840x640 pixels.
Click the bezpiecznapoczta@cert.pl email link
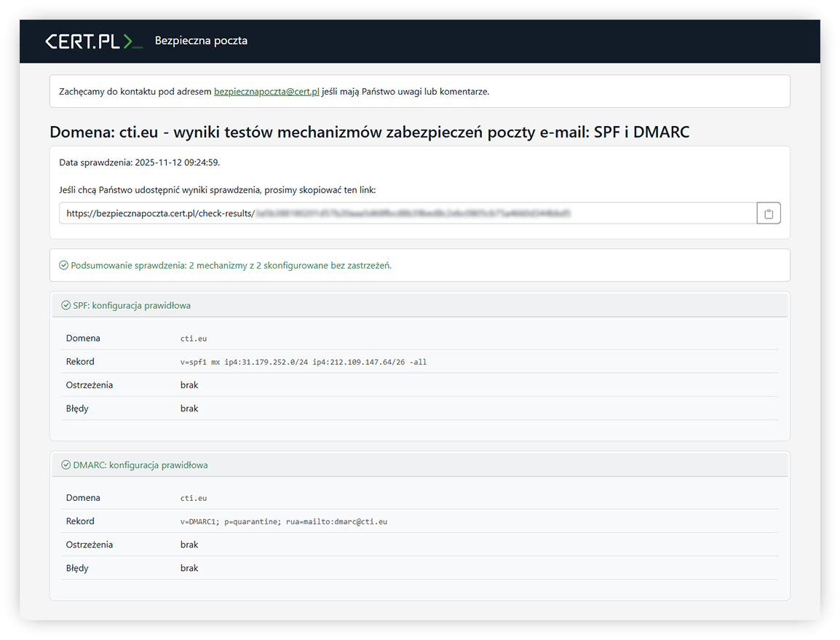266,92
